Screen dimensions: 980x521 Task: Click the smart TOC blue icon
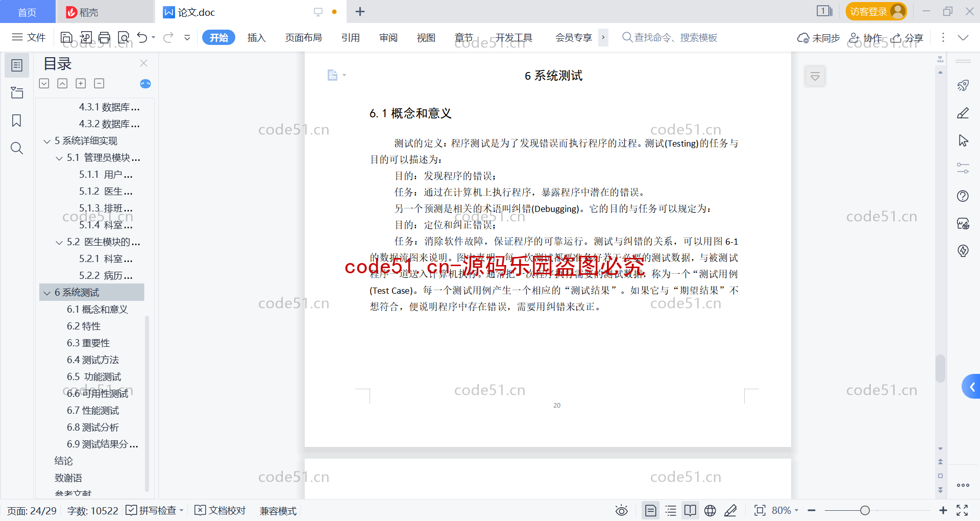pos(145,84)
